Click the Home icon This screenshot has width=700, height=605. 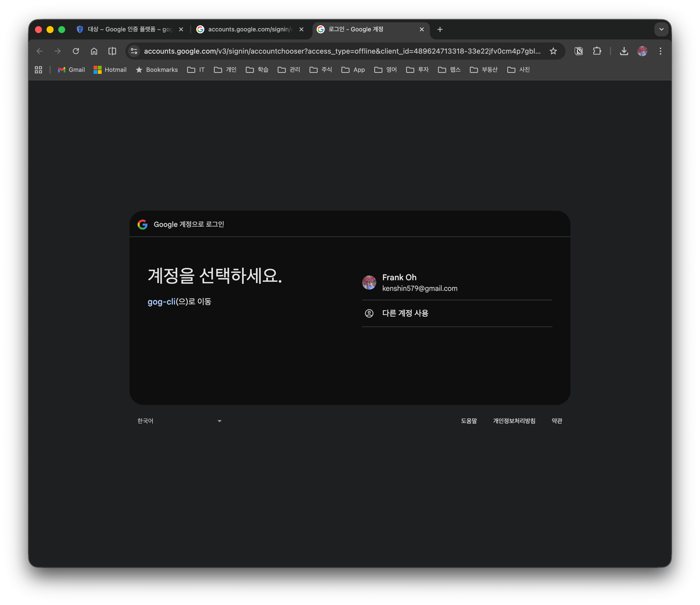94,51
